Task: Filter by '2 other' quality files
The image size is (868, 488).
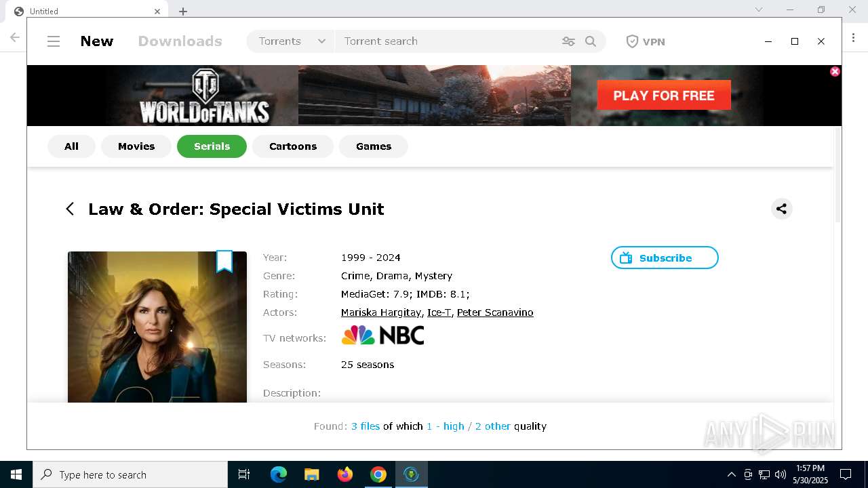Action: coord(493,426)
